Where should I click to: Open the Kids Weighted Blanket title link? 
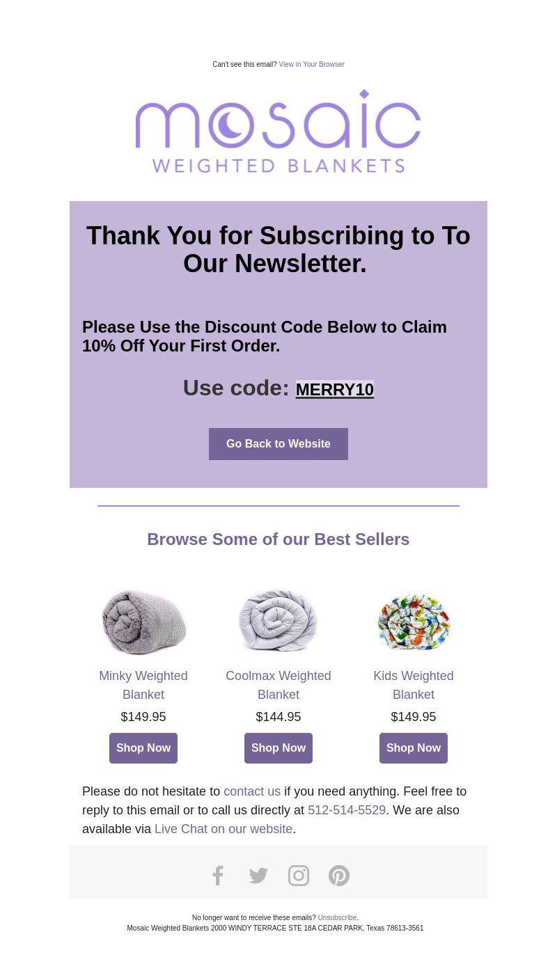[x=414, y=685]
